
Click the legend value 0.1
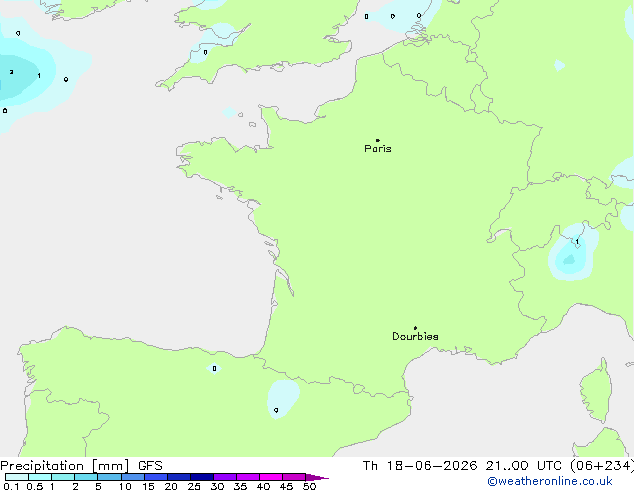pyautogui.click(x=11, y=486)
